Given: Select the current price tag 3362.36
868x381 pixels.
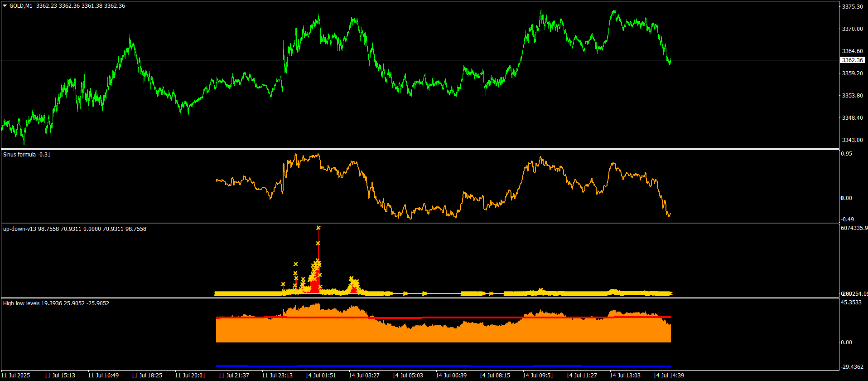Looking at the screenshot, I should click(x=852, y=60).
